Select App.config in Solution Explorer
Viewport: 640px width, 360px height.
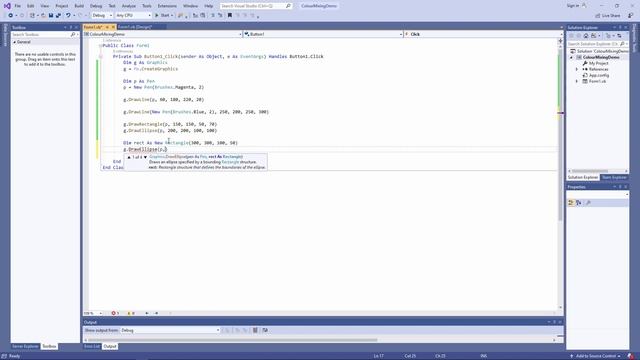(x=598, y=75)
